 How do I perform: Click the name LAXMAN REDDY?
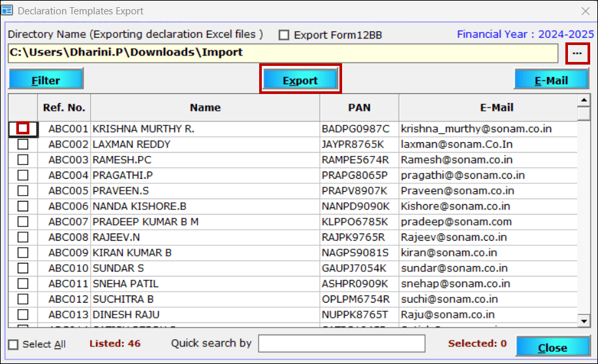[x=132, y=144]
